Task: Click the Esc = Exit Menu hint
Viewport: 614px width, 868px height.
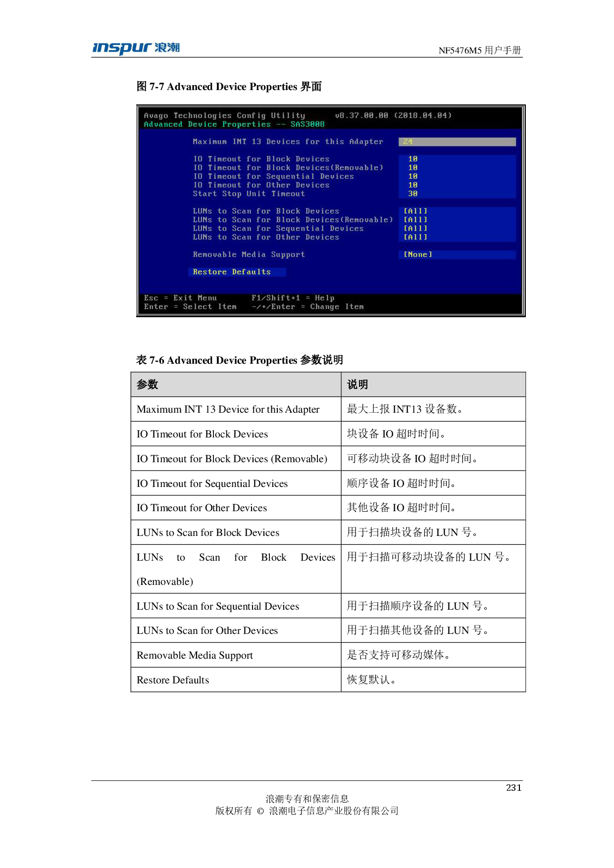Action: click(180, 298)
